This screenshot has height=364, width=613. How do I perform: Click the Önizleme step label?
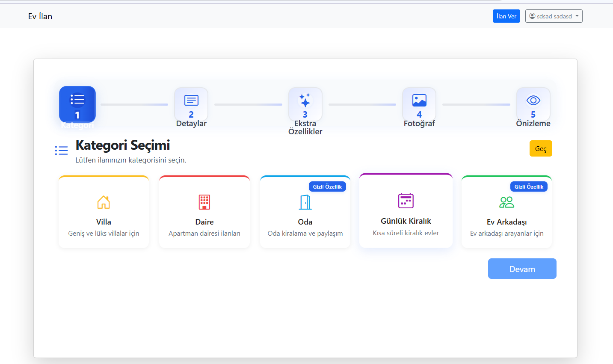[533, 123]
